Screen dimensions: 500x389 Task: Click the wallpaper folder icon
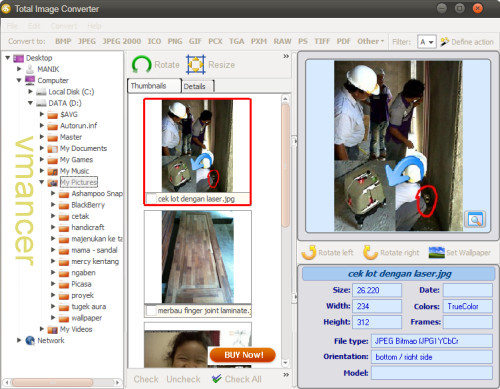click(64, 318)
